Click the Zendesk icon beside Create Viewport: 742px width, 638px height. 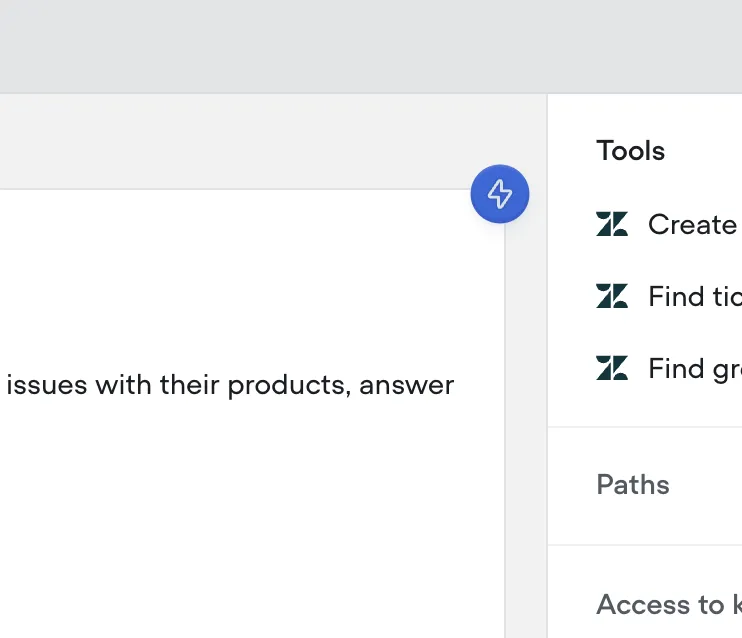coord(612,224)
